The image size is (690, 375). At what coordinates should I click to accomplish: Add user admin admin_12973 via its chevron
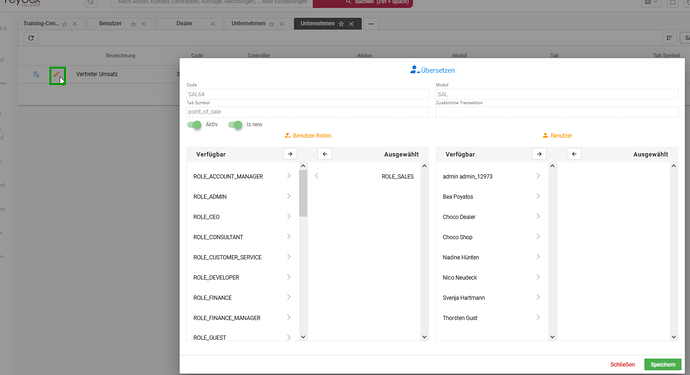click(x=538, y=176)
